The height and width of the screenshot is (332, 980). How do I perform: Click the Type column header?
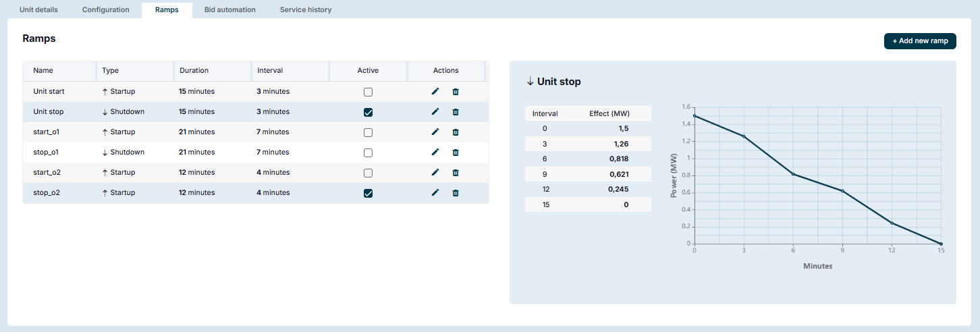(111, 71)
